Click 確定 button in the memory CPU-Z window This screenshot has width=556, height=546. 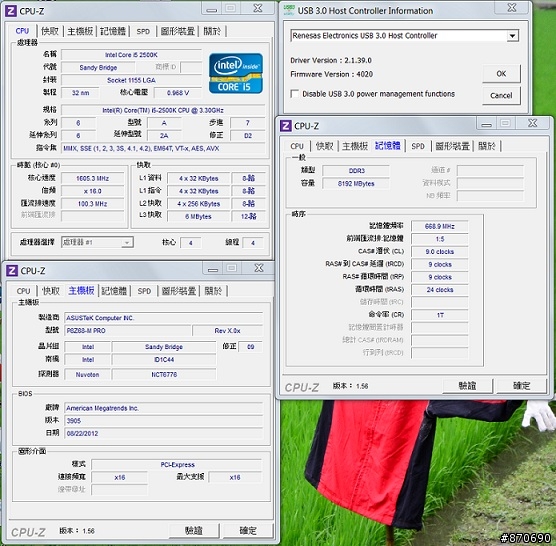coord(522,386)
